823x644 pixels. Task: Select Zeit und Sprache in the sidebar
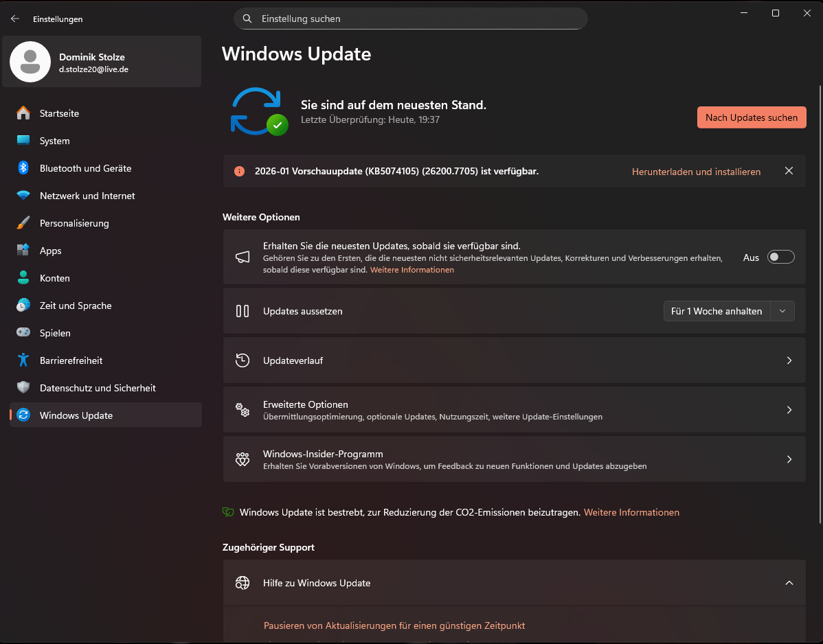point(106,306)
